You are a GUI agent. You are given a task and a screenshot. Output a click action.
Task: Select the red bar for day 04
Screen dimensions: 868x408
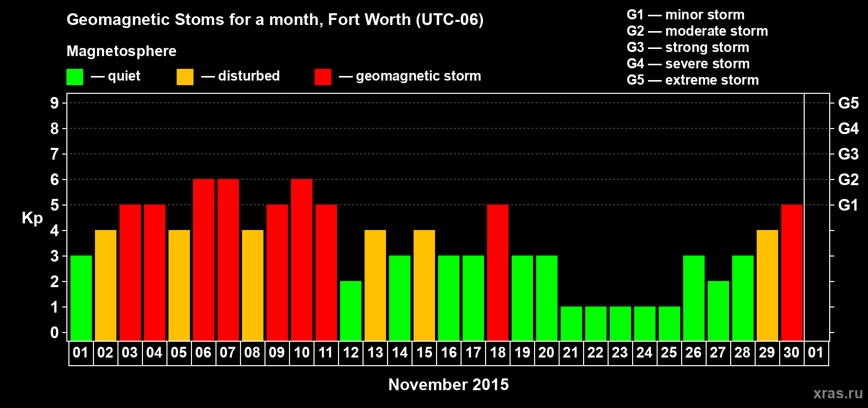point(155,272)
